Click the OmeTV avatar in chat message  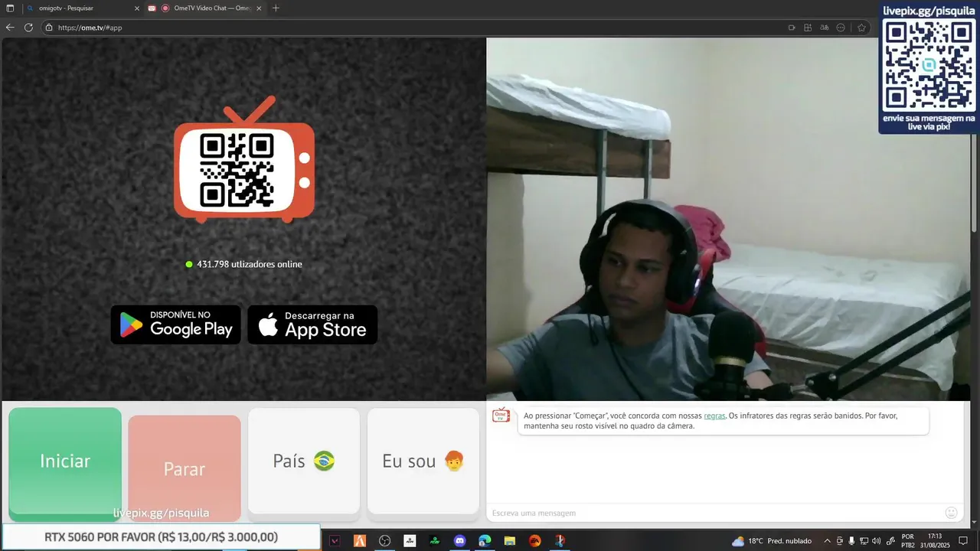coord(501,415)
